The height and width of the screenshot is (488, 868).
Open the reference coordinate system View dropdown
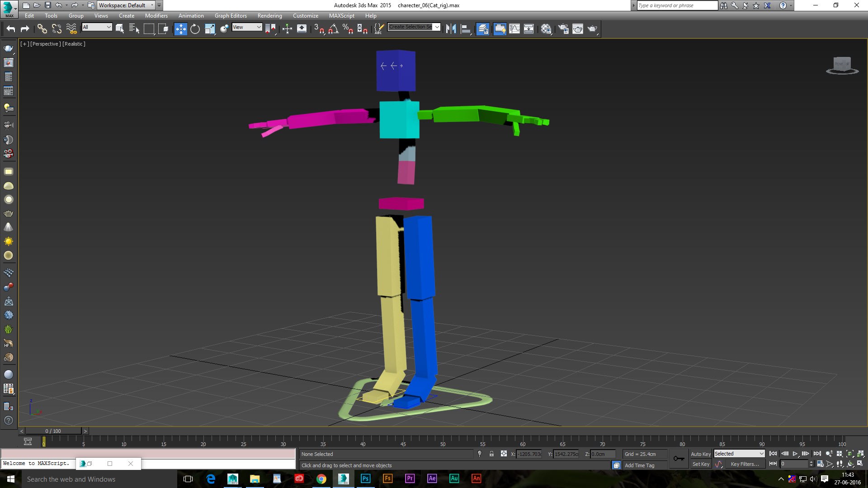point(247,27)
